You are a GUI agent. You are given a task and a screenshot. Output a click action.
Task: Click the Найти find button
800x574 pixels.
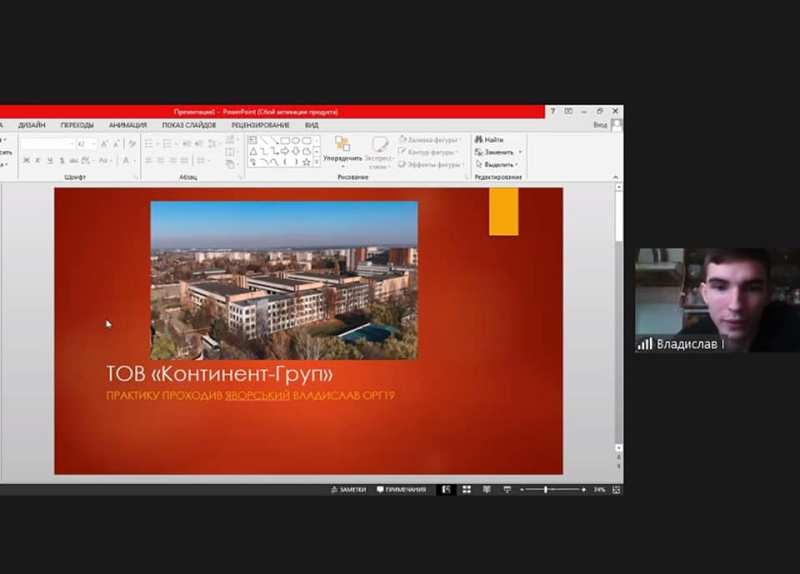coord(489,140)
